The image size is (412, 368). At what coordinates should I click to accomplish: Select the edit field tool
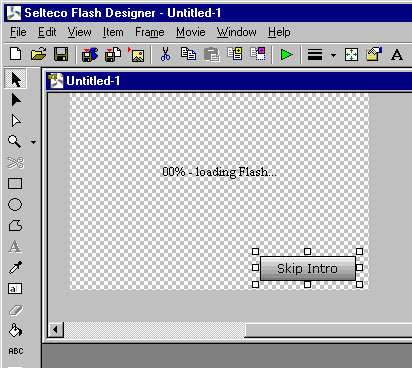pyautogui.click(x=15, y=289)
